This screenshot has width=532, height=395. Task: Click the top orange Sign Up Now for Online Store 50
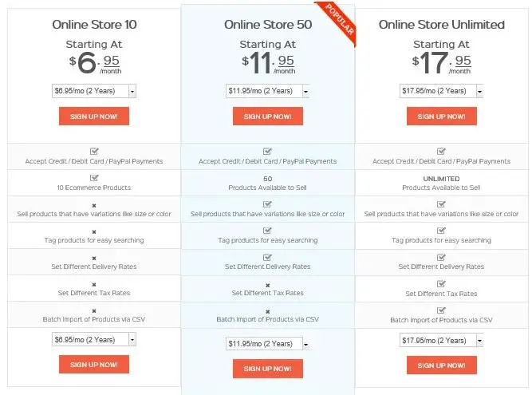tap(268, 116)
